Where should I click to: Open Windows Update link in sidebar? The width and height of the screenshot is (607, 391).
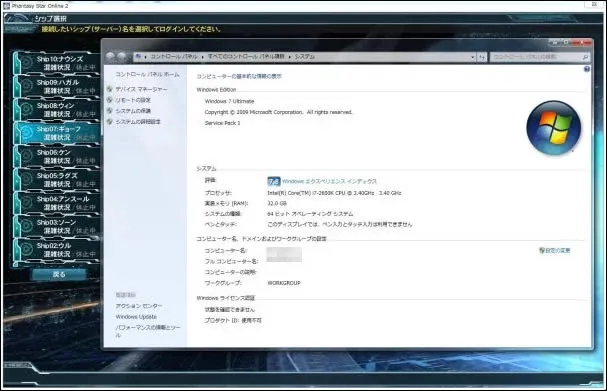[x=136, y=317]
